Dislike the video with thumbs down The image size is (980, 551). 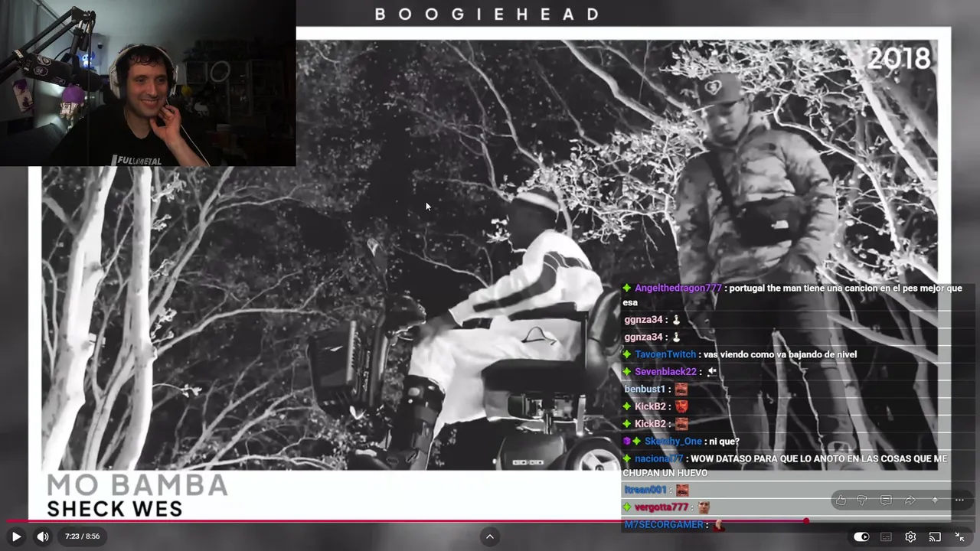tap(861, 500)
